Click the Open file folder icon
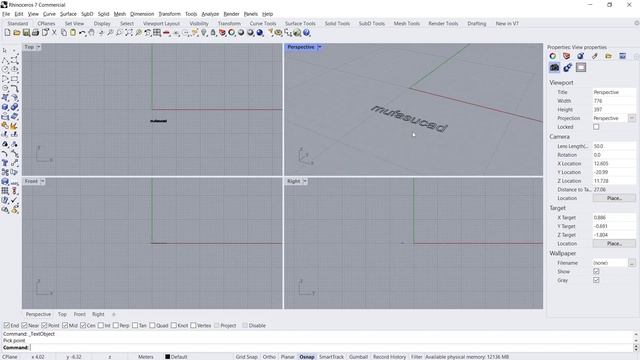 click(17, 33)
